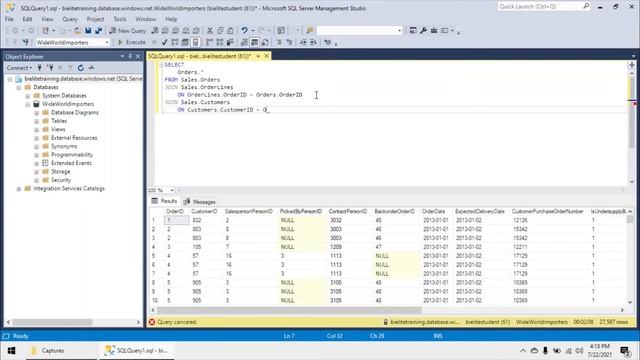Uncomment the selected lines icon

(289, 42)
